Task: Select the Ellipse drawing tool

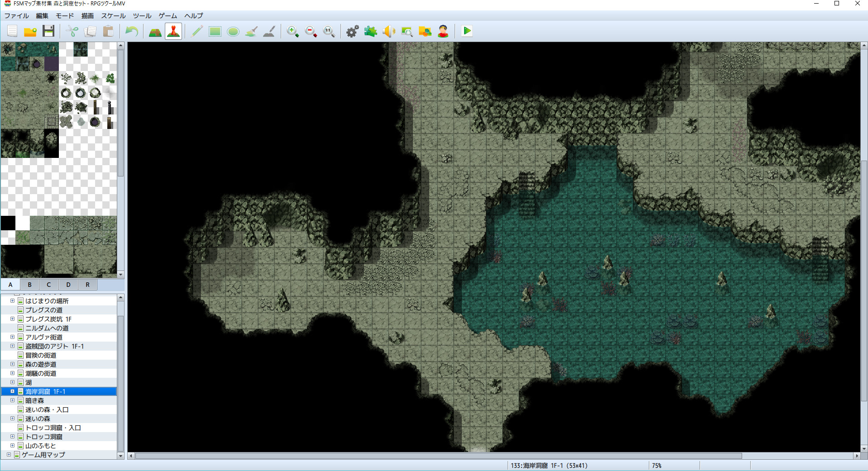Action: (x=233, y=31)
